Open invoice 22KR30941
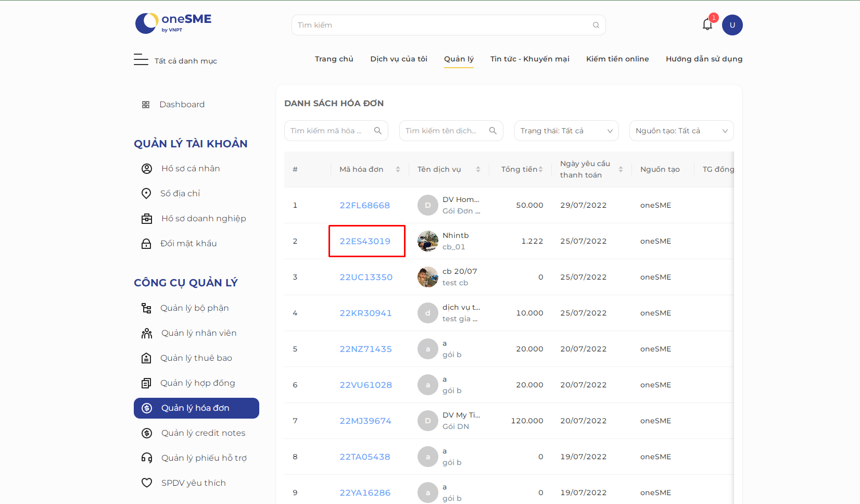The image size is (860, 504). pos(365,313)
